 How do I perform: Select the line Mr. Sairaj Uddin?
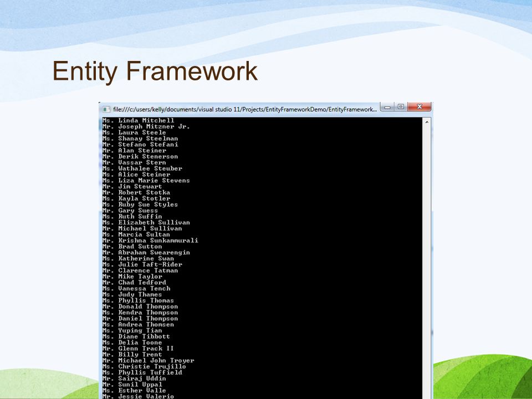click(134, 378)
